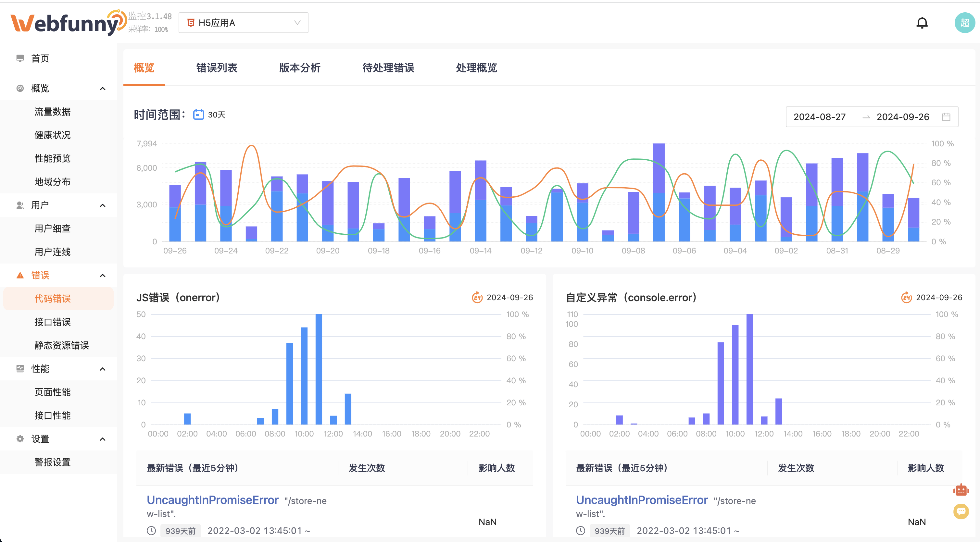Collapse the 用户 sidebar group chevron

[102, 205]
